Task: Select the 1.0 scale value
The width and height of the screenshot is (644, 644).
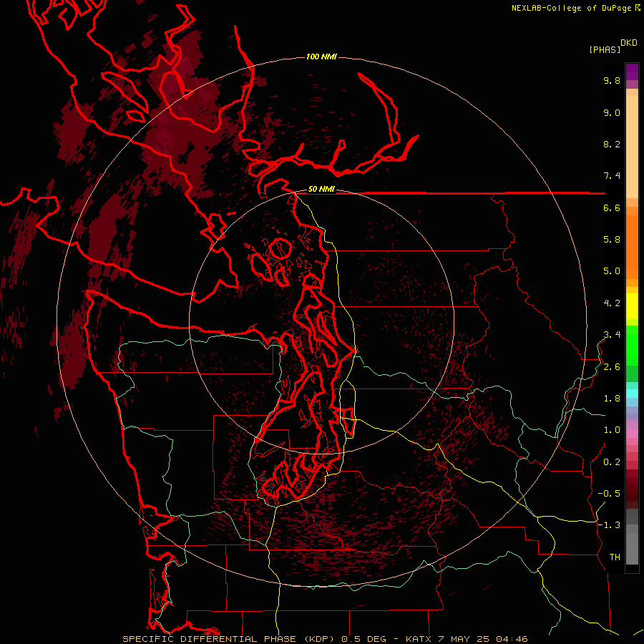Action: (612, 430)
